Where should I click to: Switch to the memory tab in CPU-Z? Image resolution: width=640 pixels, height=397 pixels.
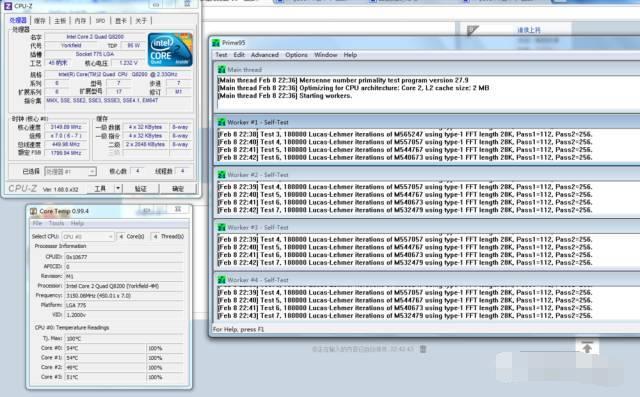click(80, 20)
